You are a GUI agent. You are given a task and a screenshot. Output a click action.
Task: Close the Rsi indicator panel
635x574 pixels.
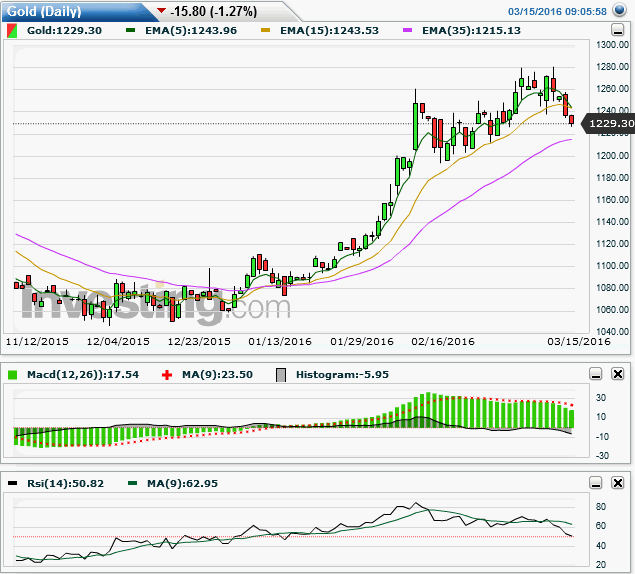[618, 483]
